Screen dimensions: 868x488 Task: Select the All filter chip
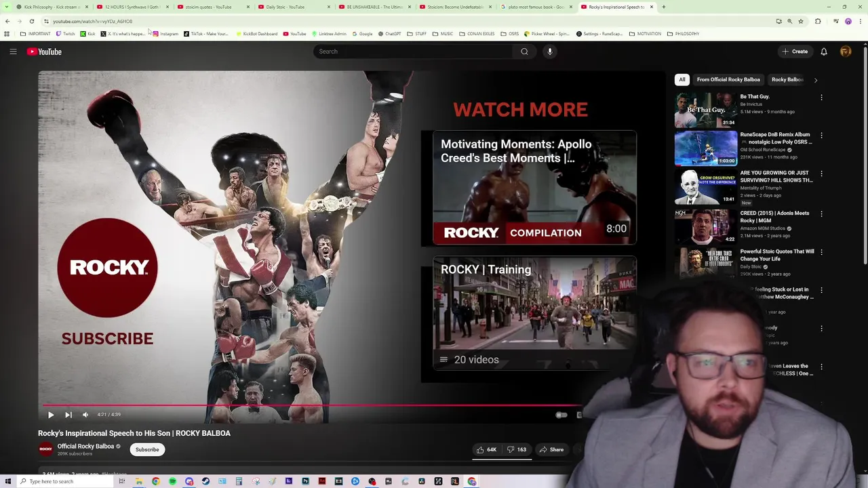click(682, 79)
